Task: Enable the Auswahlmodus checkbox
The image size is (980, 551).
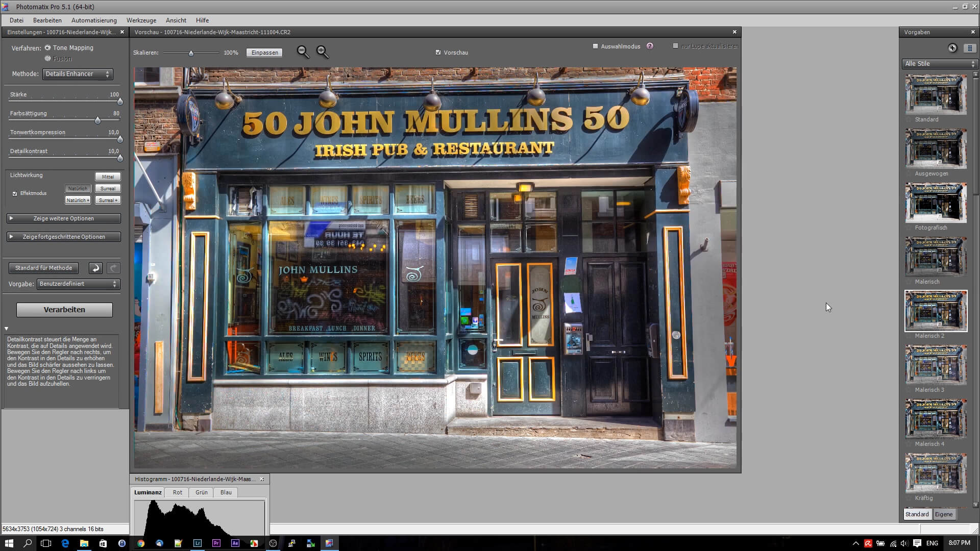Action: pyautogui.click(x=595, y=46)
